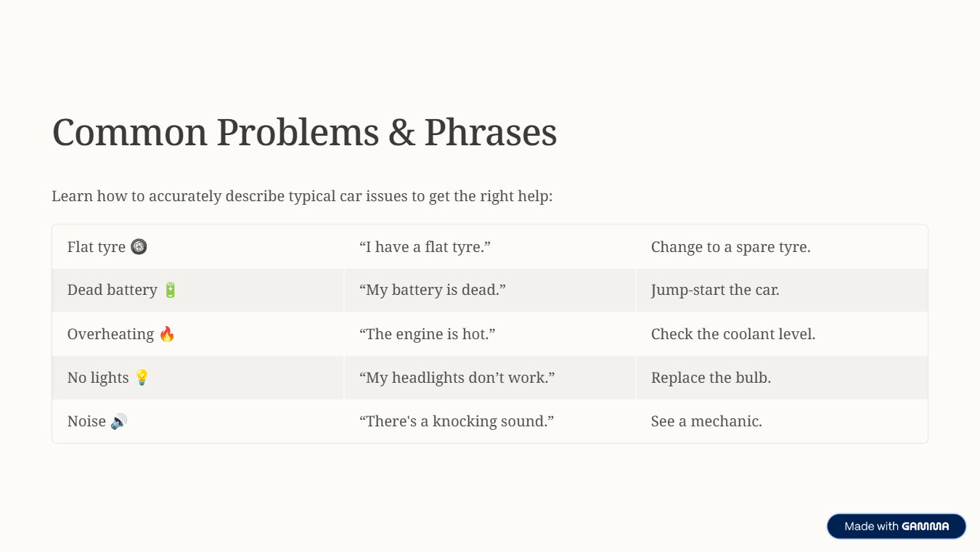Click the fire emoji next to Overheating
980x552 pixels.
click(167, 334)
